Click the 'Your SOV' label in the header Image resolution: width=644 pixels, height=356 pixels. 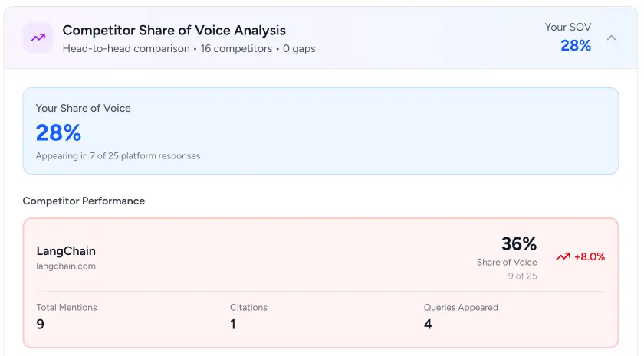click(x=568, y=27)
